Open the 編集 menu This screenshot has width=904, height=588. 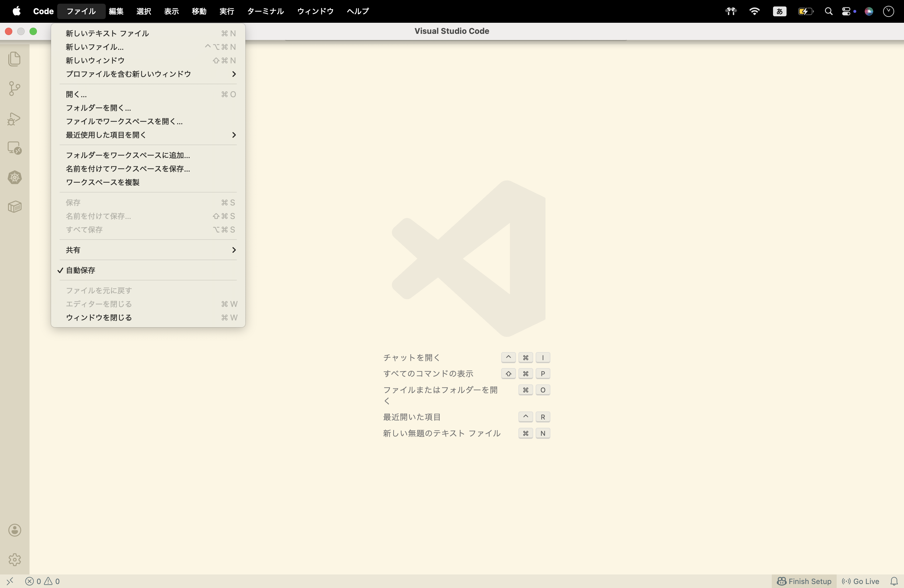(116, 11)
